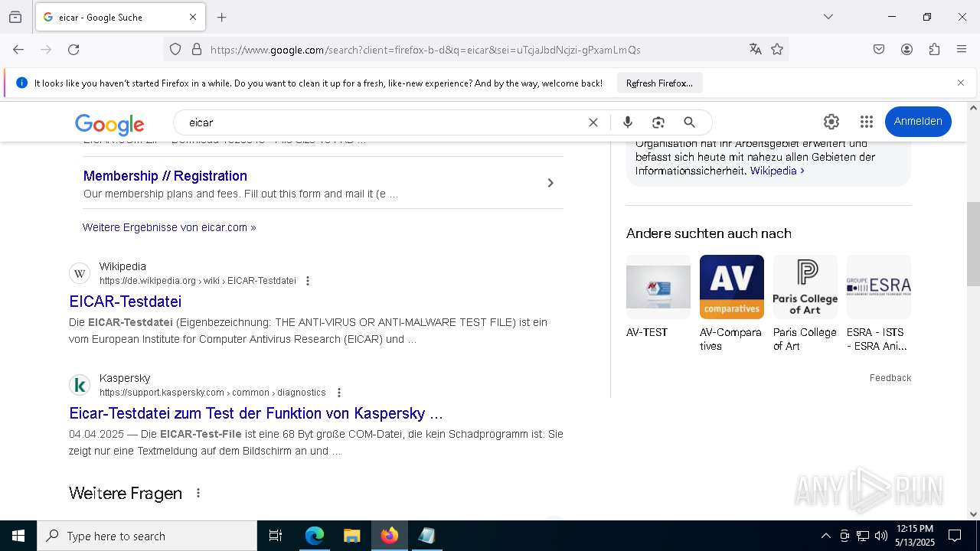This screenshot has height=551, width=980.
Task: Click the List all tabs chevron
Action: (x=828, y=17)
